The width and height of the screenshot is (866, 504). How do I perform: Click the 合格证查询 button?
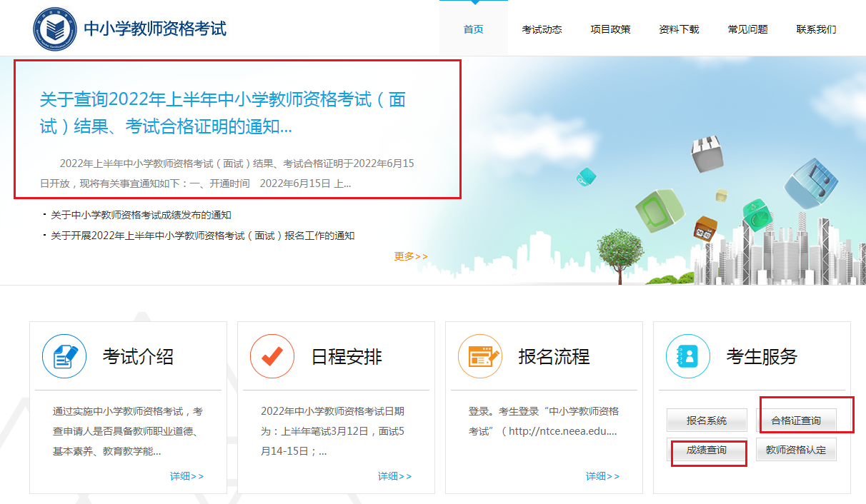coord(795,420)
